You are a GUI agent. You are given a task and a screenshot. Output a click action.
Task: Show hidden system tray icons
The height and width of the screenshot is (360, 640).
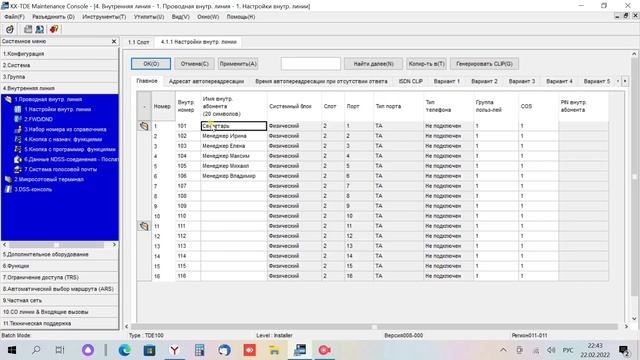point(503,350)
